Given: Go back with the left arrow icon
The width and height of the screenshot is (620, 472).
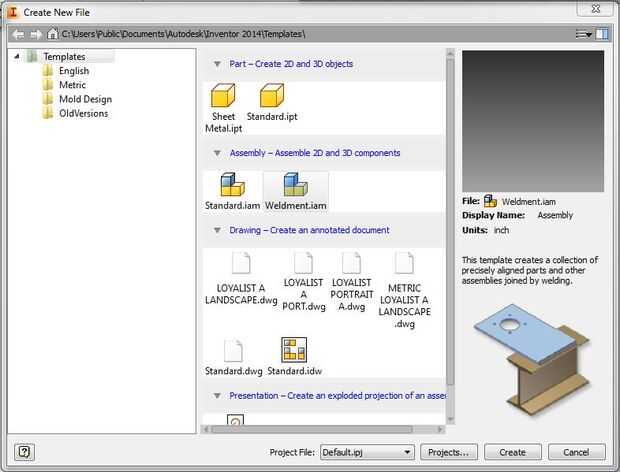Looking at the screenshot, I should 18,34.
